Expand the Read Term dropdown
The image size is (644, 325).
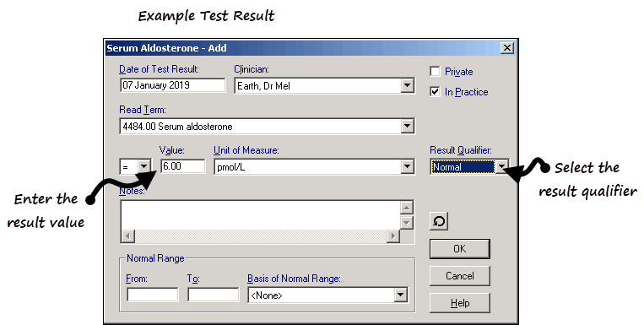(407, 126)
